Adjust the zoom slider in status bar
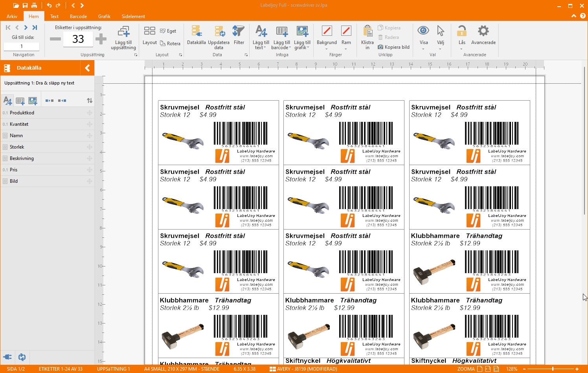 [x=553, y=369]
